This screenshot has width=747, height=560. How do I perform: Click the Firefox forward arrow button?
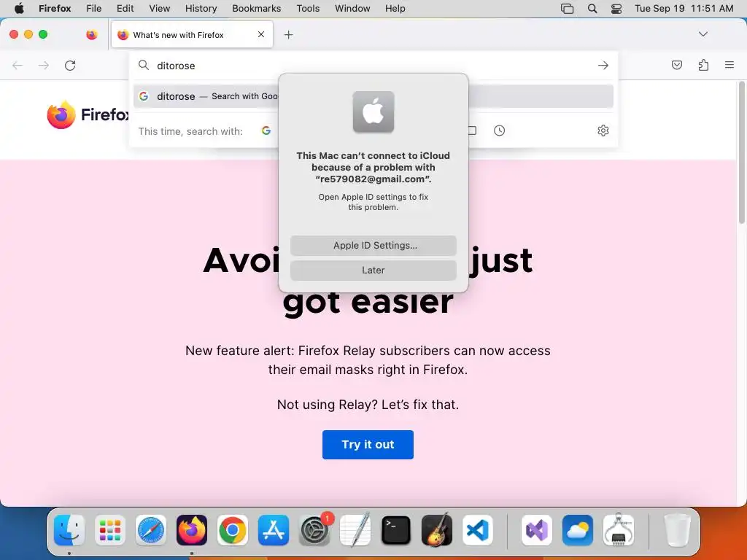point(43,65)
